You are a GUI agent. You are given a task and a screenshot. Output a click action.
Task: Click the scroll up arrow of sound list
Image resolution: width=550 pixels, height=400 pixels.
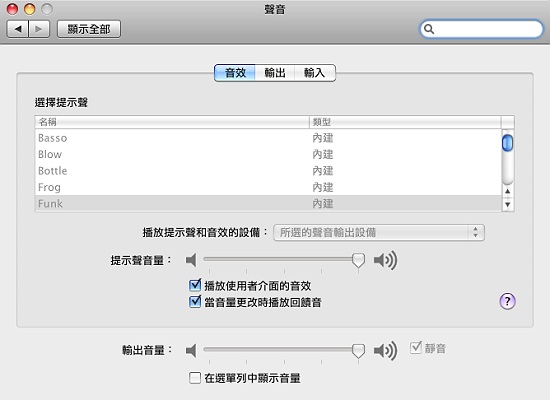508,191
